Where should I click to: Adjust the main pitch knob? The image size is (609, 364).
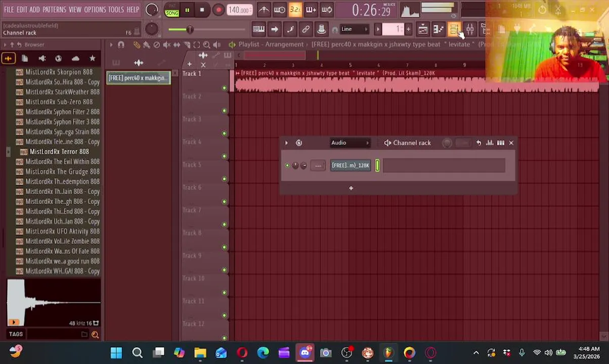coord(152,29)
